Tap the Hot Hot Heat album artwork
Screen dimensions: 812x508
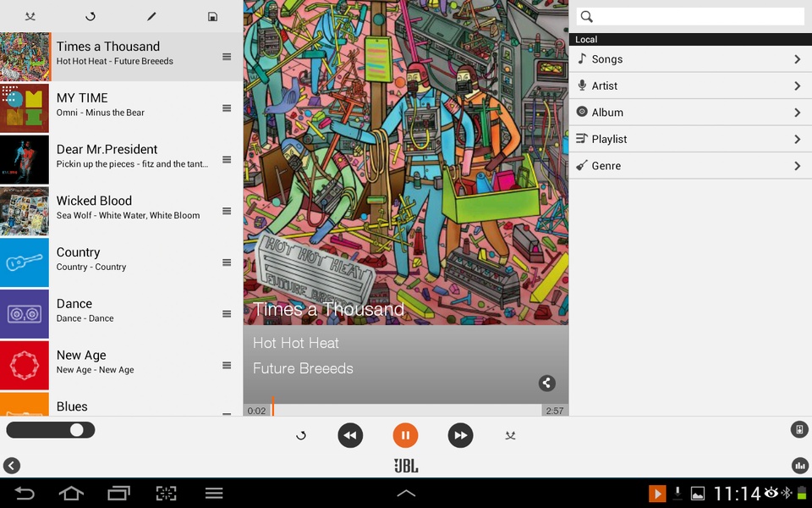(x=406, y=163)
